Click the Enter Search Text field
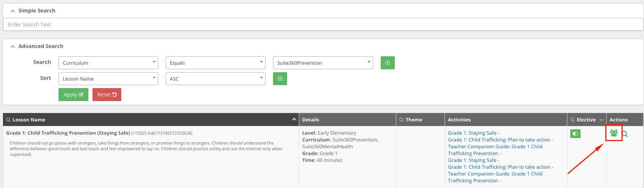The height and width of the screenshot is (188, 644). (x=323, y=25)
